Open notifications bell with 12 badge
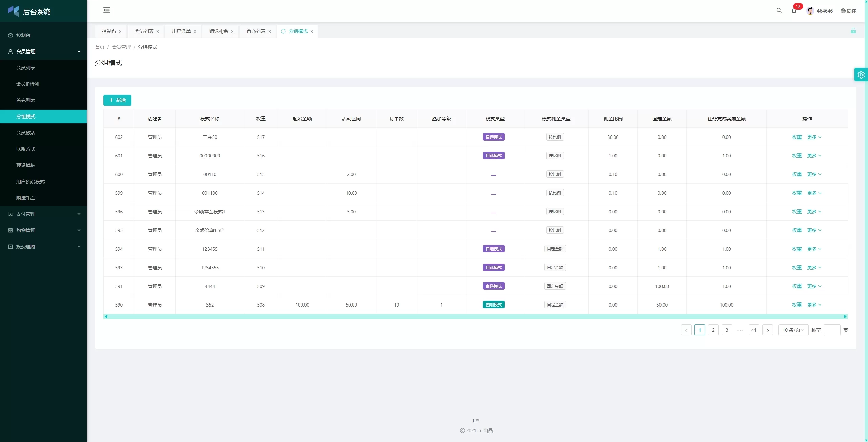The width and height of the screenshot is (868, 442). point(794,10)
